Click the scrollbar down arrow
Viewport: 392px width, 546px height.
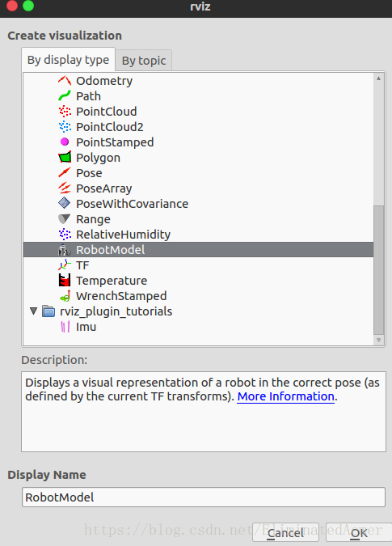378,340
